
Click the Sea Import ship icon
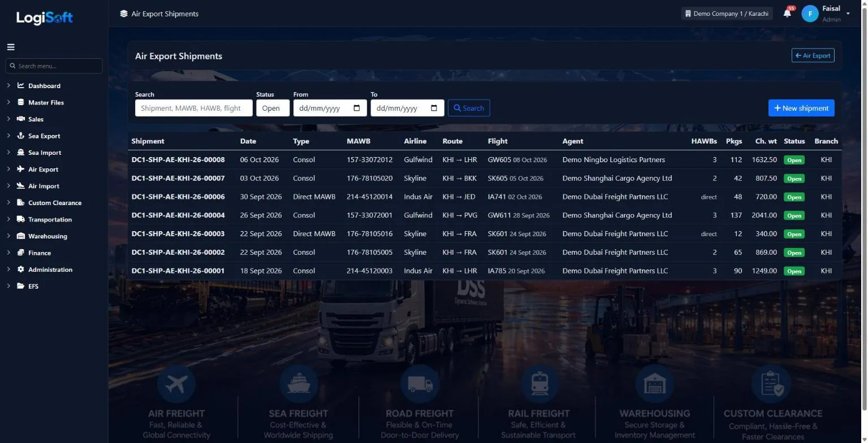21,153
